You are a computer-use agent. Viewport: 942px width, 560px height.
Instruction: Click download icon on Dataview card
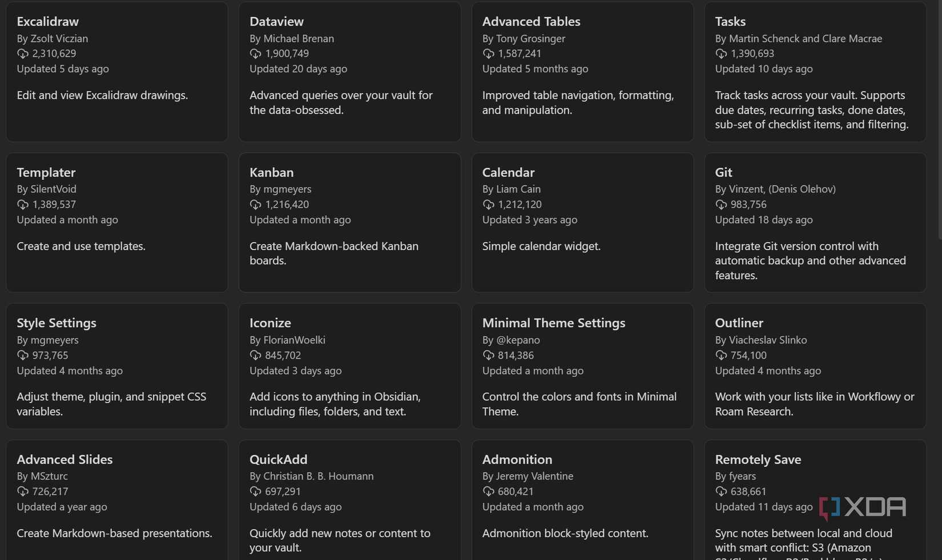click(x=255, y=54)
